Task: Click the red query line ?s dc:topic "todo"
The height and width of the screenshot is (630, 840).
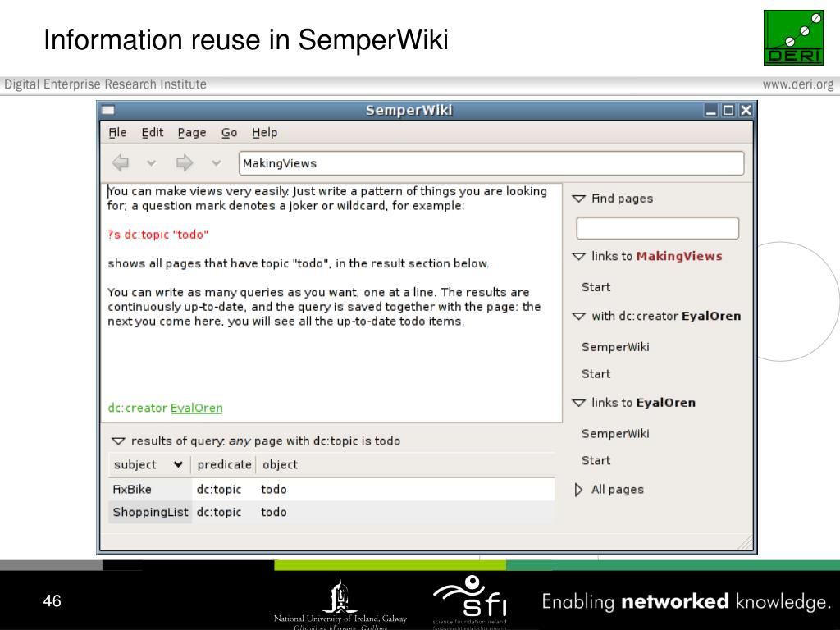Action: 158,235
